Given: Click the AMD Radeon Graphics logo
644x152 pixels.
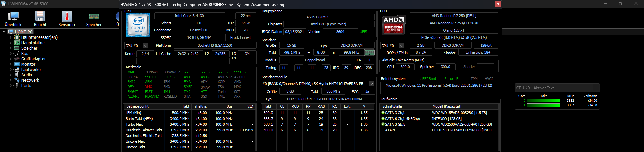Looking at the screenshot, I should point(394,25).
